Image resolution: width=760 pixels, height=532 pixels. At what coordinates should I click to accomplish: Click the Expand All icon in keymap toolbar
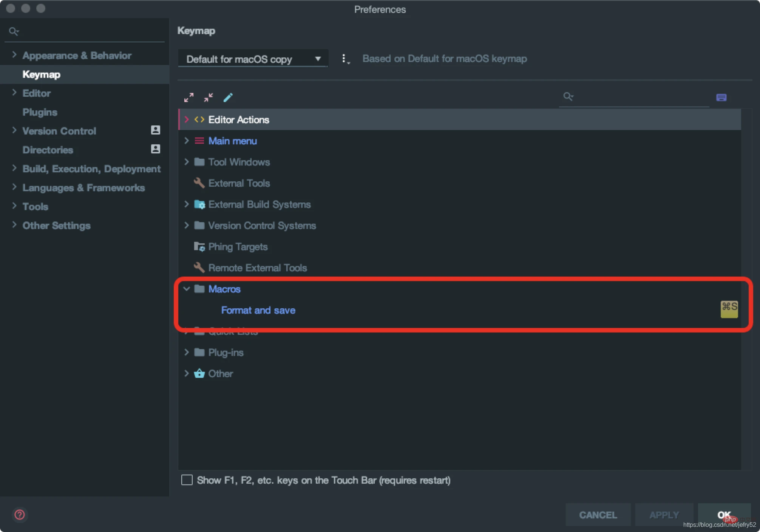(188, 97)
